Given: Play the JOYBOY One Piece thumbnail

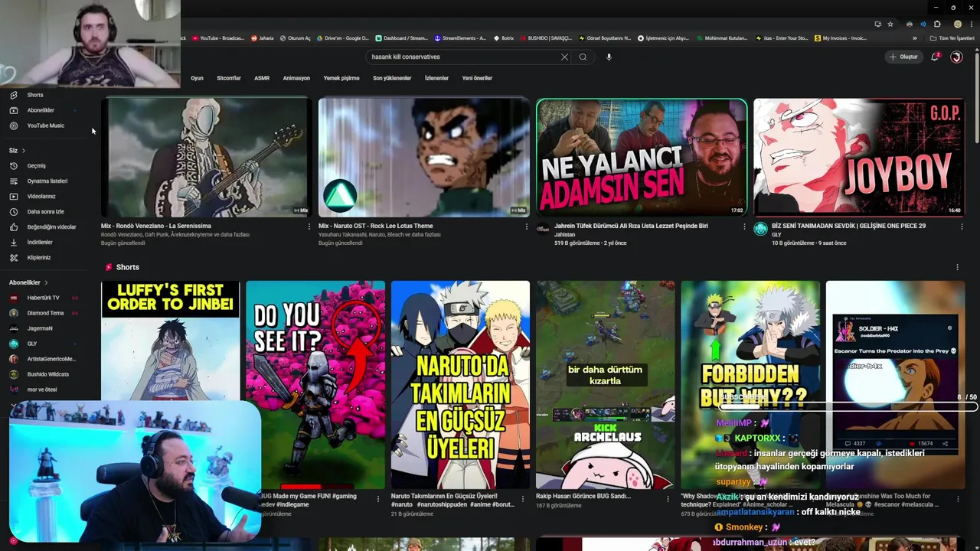Looking at the screenshot, I should (859, 157).
